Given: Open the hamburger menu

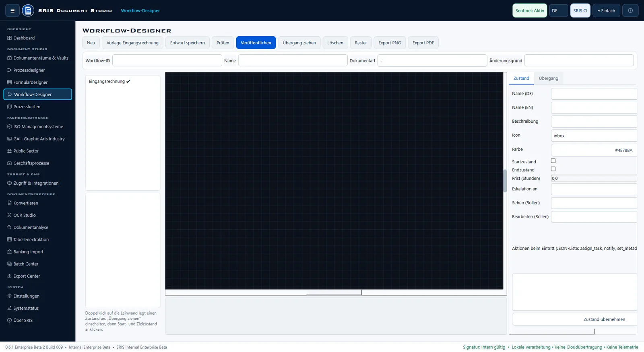Looking at the screenshot, I should [12, 10].
